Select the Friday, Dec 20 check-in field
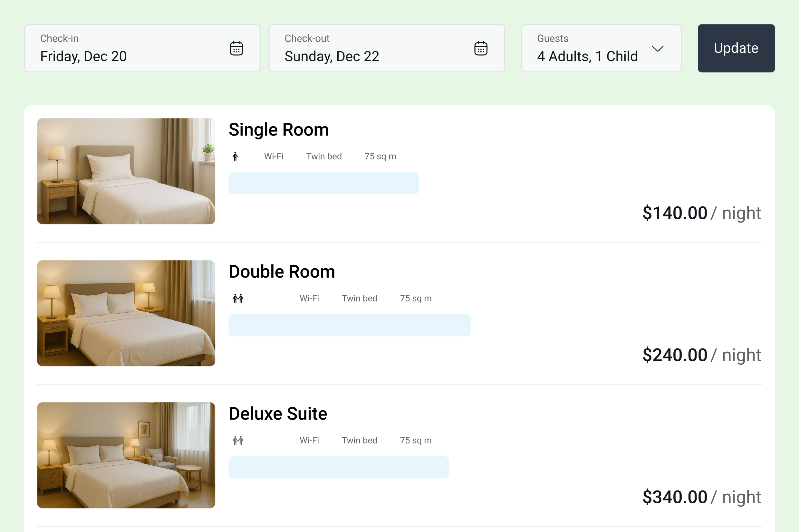The width and height of the screenshot is (799, 532). (142, 48)
